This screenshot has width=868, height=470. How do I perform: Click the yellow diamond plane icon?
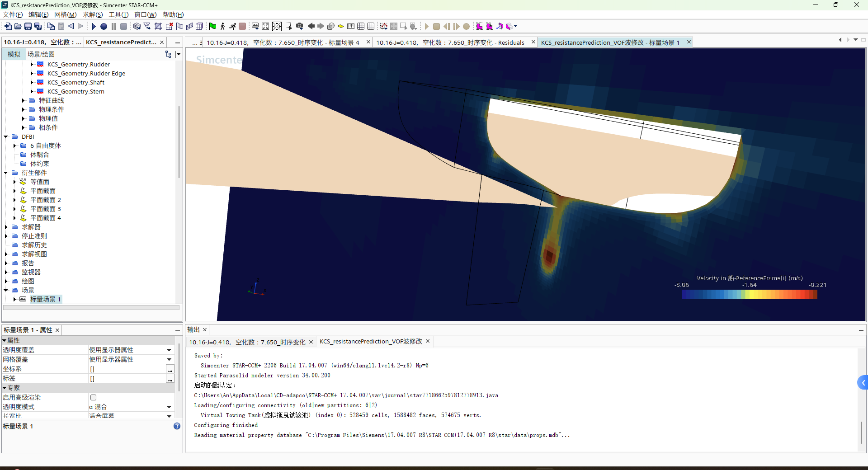coord(341,26)
